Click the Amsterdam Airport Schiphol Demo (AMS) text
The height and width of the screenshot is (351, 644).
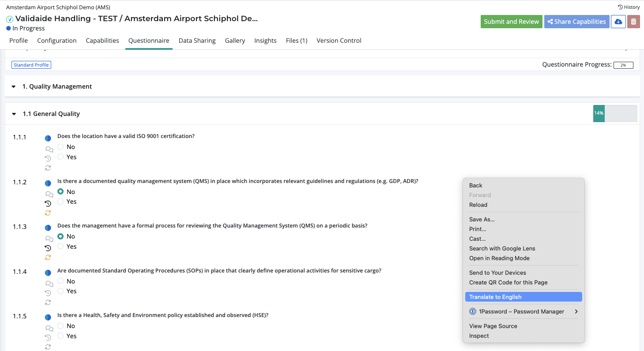pyautogui.click(x=58, y=7)
